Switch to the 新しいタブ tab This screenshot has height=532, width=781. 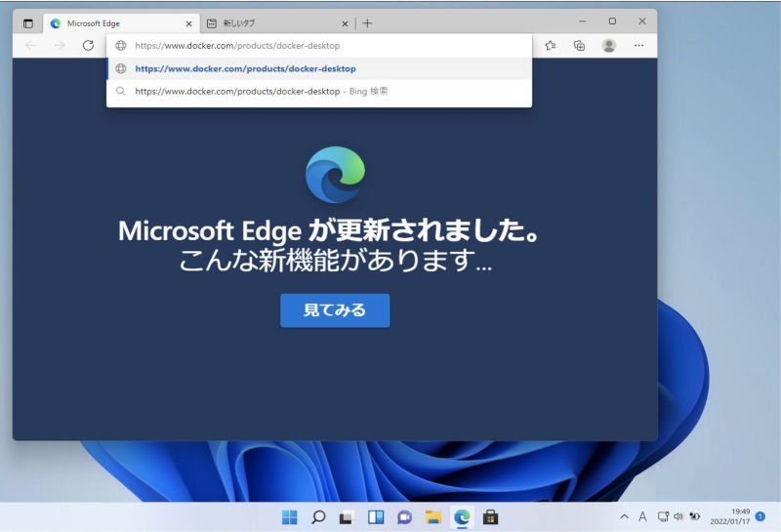277,23
